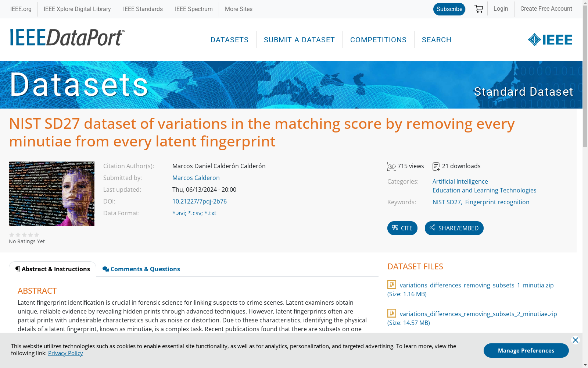Click the scrollbar up arrow

tap(585, 3)
